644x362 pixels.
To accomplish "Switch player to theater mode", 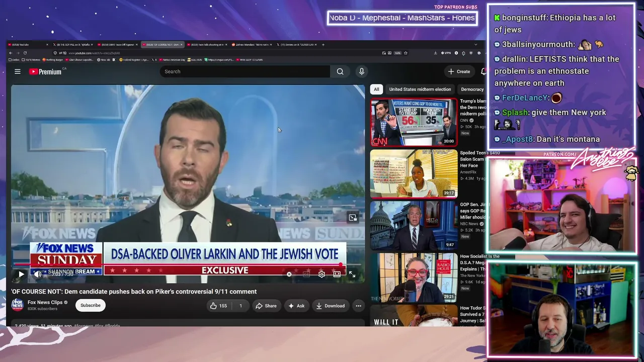I will (337, 274).
